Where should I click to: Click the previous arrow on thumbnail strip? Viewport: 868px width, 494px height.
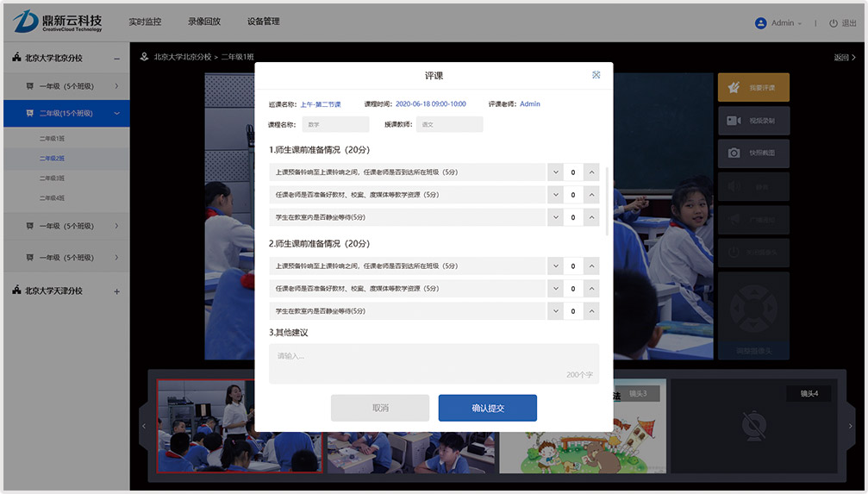tap(144, 426)
